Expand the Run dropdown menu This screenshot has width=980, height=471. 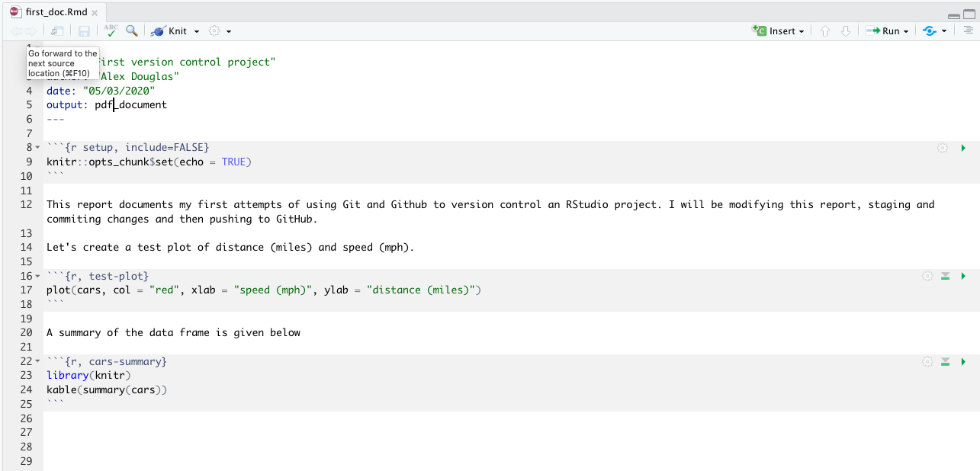tap(906, 31)
